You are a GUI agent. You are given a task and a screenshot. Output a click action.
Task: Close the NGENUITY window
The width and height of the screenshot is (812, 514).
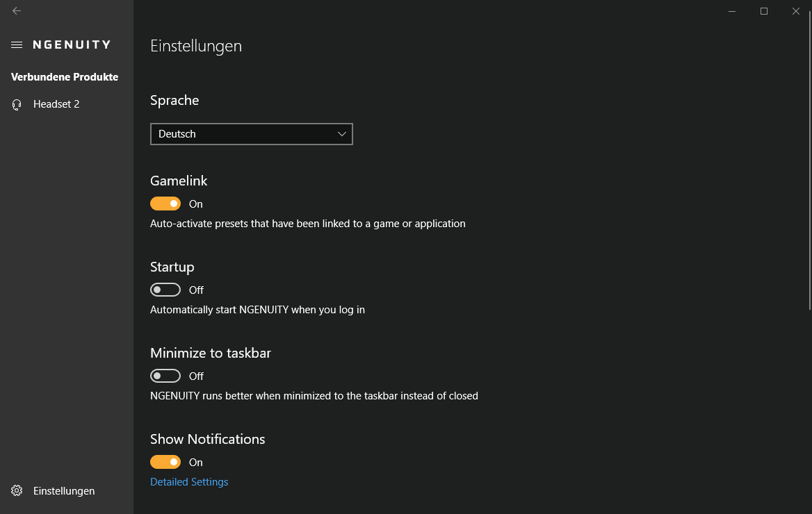point(796,11)
